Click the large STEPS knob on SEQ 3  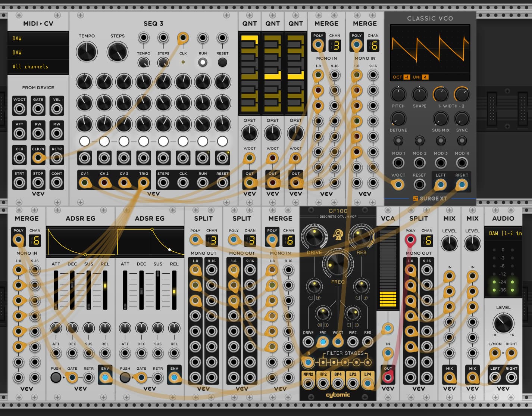(x=118, y=52)
